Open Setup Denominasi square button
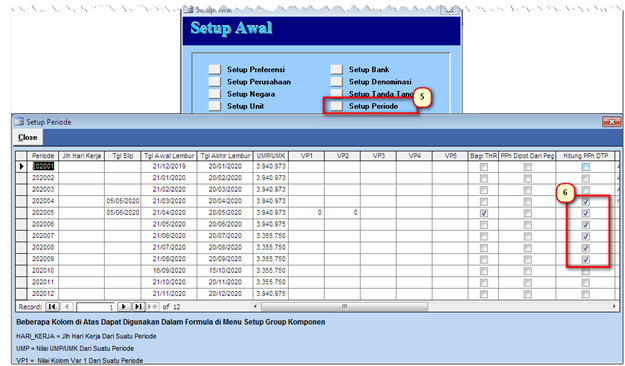Screen dimensions: 625x366 tap(336, 82)
